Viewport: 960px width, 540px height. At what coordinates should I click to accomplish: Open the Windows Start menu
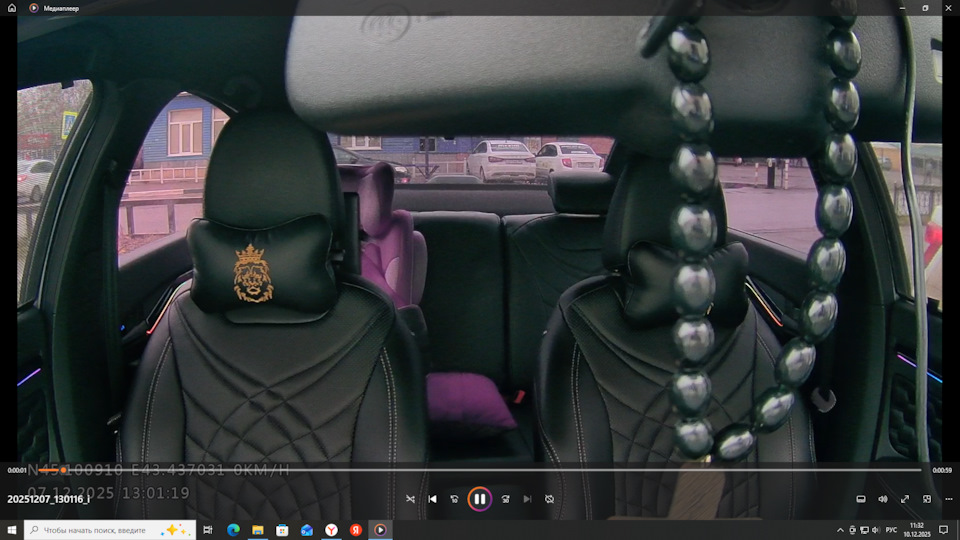[x=12, y=530]
